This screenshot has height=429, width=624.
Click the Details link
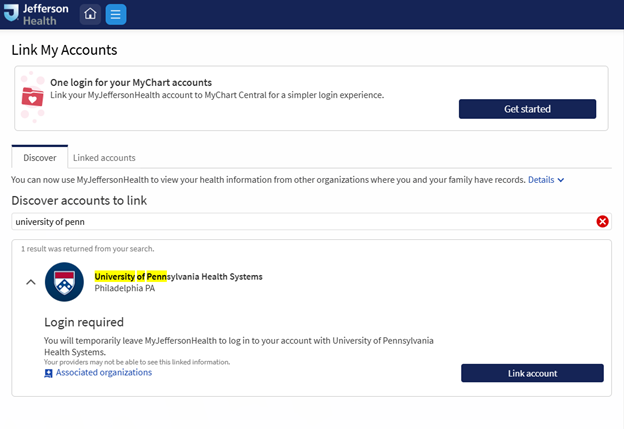coord(541,180)
